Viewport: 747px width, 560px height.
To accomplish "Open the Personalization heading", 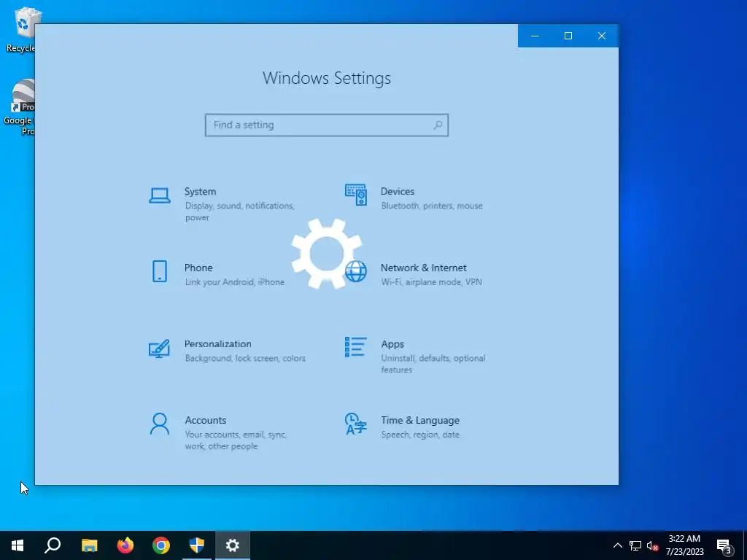I will point(217,344).
